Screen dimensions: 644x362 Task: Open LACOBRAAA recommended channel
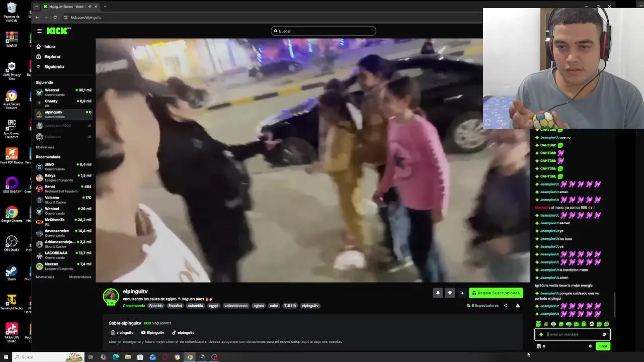(64, 255)
